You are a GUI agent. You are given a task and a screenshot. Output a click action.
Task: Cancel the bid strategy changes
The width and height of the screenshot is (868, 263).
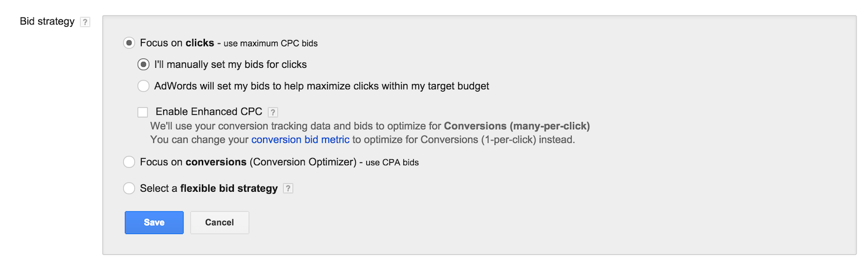click(x=220, y=222)
